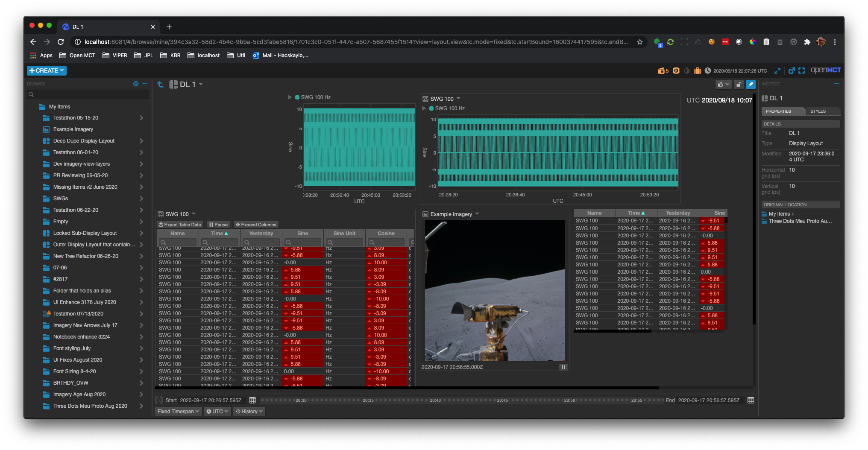
Task: Click the Expand Columns button
Action: coord(256,225)
